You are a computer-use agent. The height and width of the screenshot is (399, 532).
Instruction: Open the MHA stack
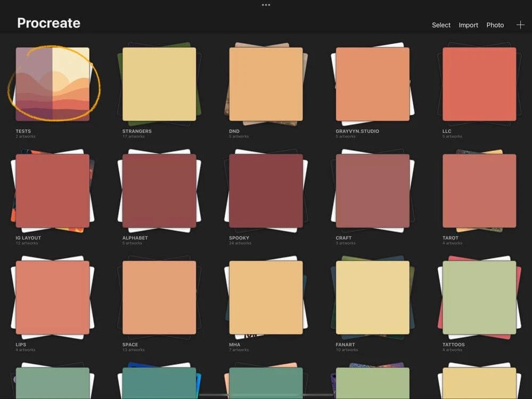pyautogui.click(x=266, y=297)
